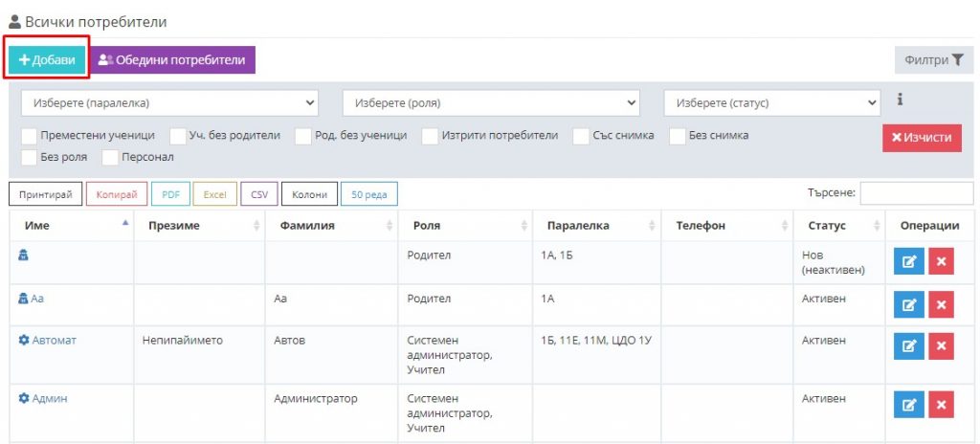Open the Изберете (паралелка) dropdown
The width and height of the screenshot is (980, 444).
coord(170,102)
